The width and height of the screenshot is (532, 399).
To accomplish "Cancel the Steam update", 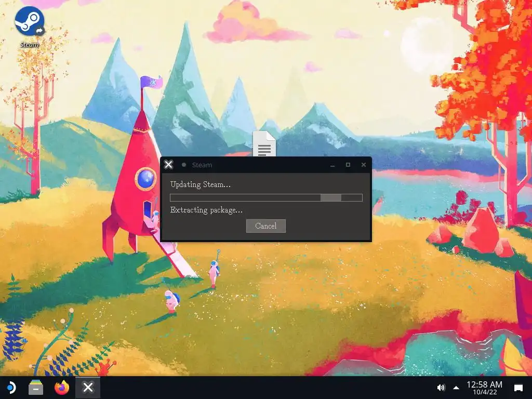I will (x=265, y=226).
